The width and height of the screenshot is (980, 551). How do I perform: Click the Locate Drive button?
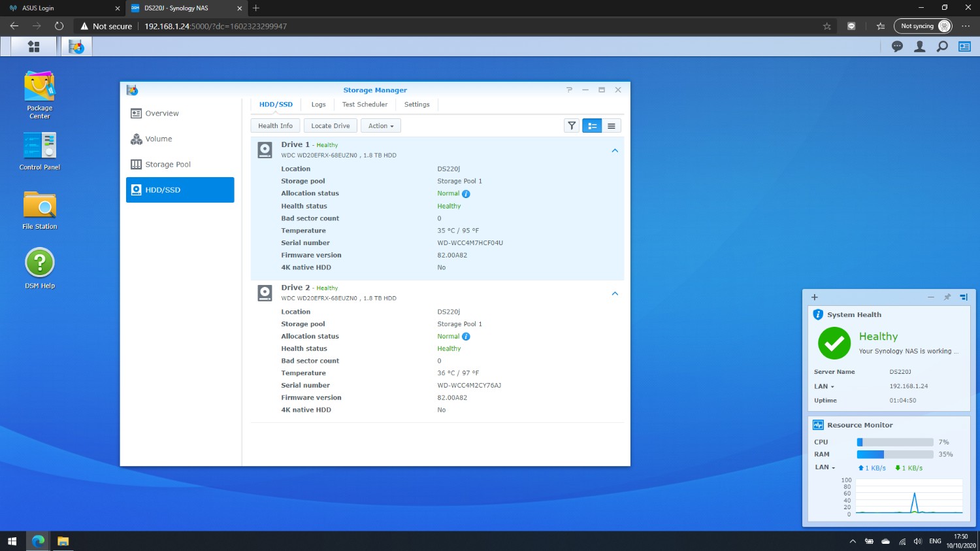[x=331, y=125]
